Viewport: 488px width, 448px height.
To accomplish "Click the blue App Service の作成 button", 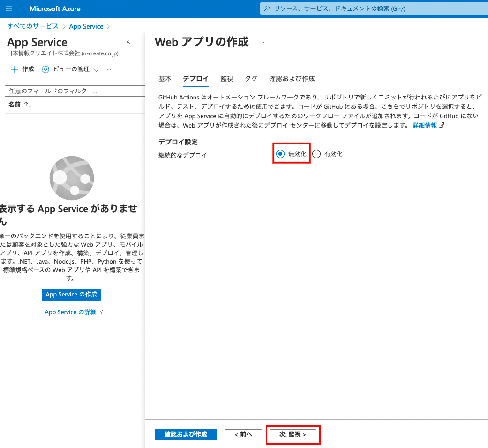I will pos(71,295).
